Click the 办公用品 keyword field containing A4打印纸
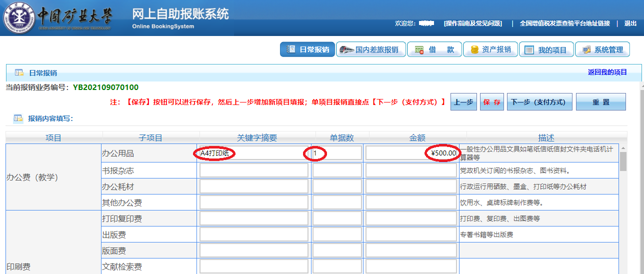This screenshot has height=274, width=644. point(253,153)
